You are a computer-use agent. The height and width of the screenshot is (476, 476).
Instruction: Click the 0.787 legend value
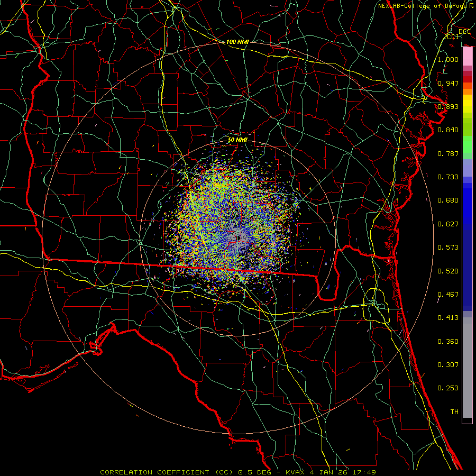point(448,153)
